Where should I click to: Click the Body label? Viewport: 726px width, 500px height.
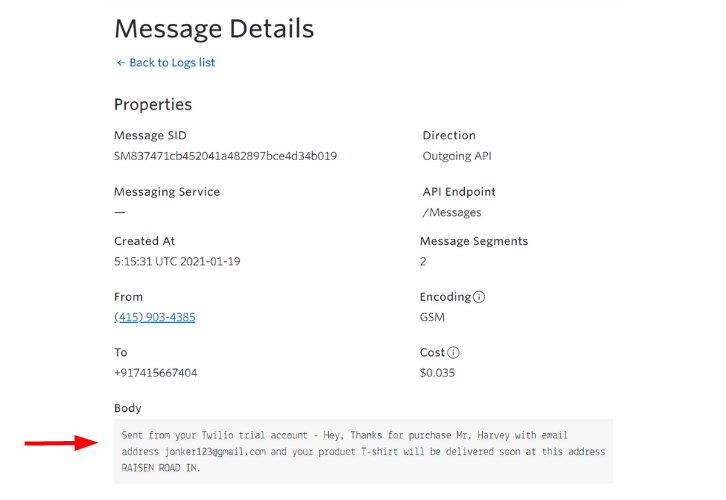click(128, 408)
